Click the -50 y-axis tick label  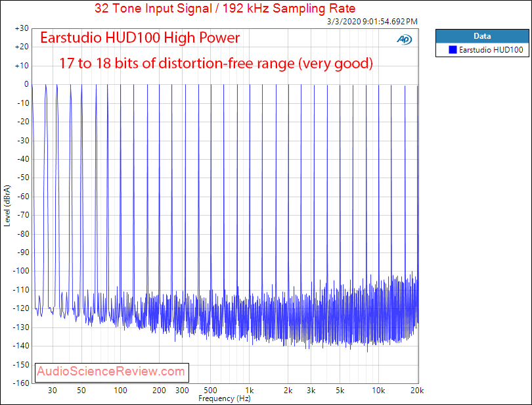(23, 178)
